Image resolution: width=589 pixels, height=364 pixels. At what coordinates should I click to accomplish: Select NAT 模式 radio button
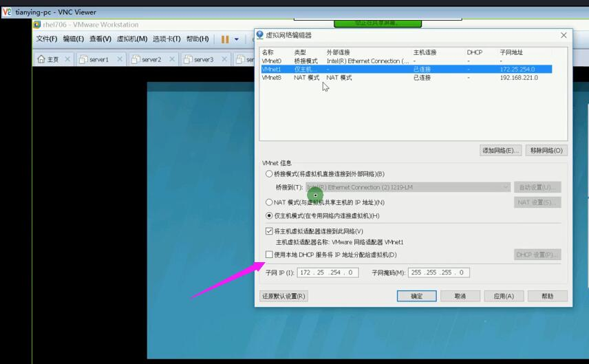click(x=269, y=202)
